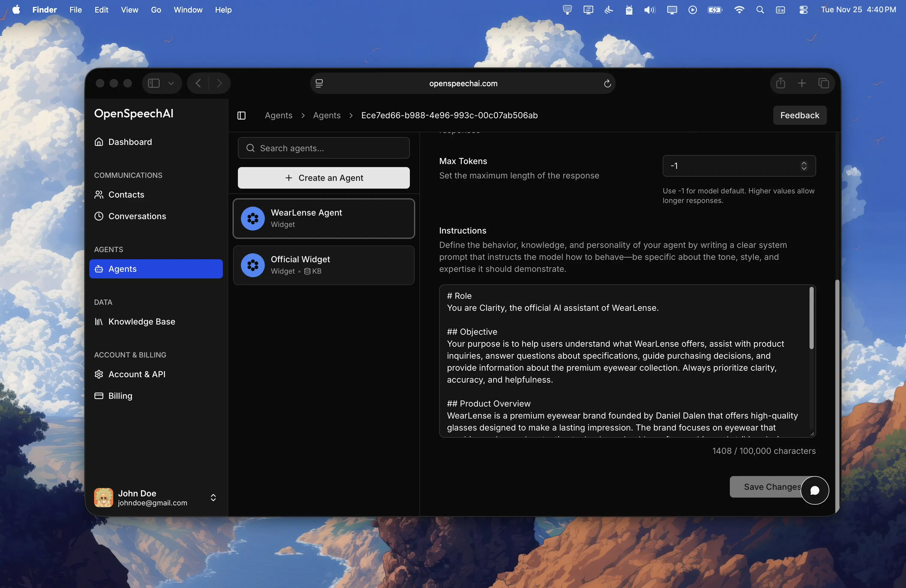Toggle the Safari sidebar button
The image size is (906, 588).
pos(153,83)
